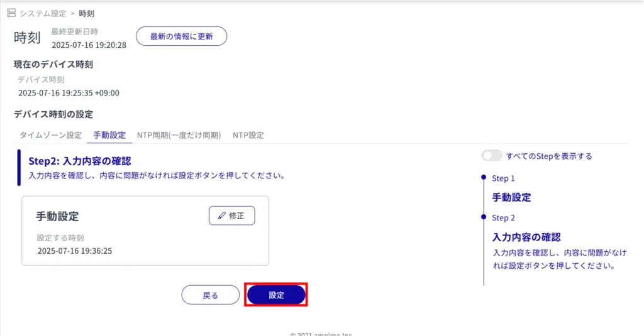Select 手動設定 heading under Step 1

pos(511,197)
